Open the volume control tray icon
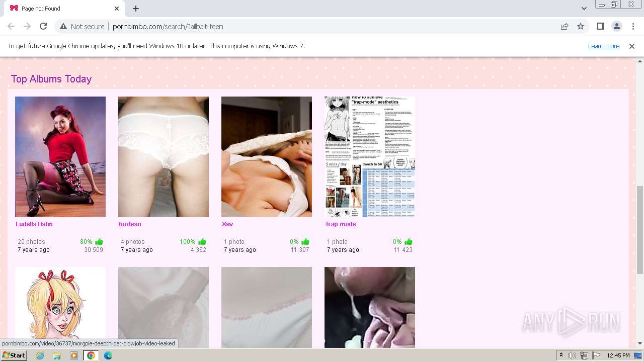The width and height of the screenshot is (644, 362). (x=572, y=355)
